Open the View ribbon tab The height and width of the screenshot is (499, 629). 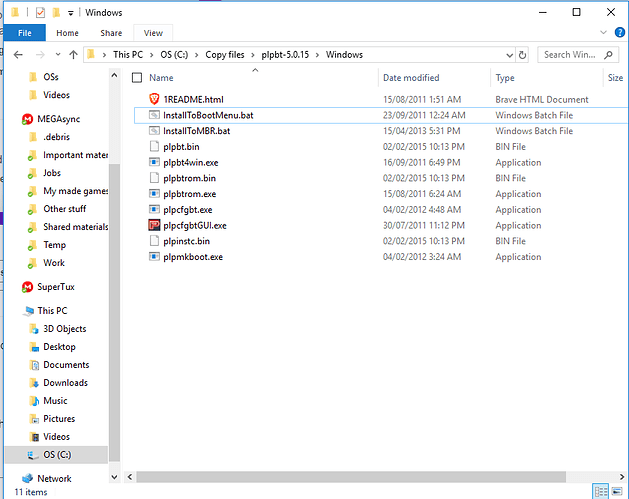[x=153, y=33]
